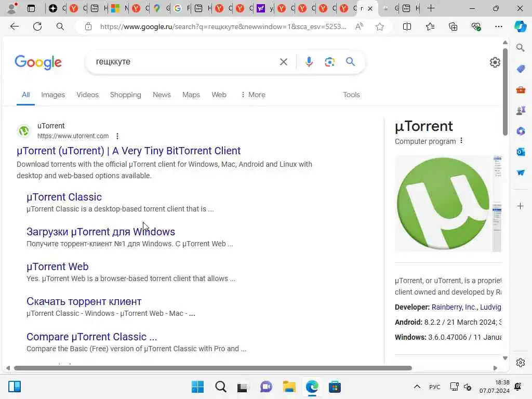Open Скачать торрент клиент link
Image resolution: width=532 pixels, height=399 pixels.
[x=84, y=302]
